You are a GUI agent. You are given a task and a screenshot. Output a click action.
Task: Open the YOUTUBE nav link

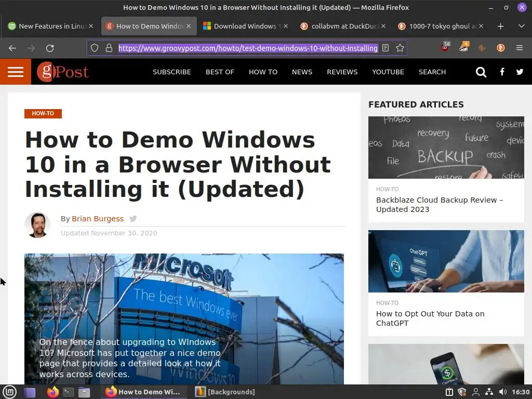click(388, 72)
